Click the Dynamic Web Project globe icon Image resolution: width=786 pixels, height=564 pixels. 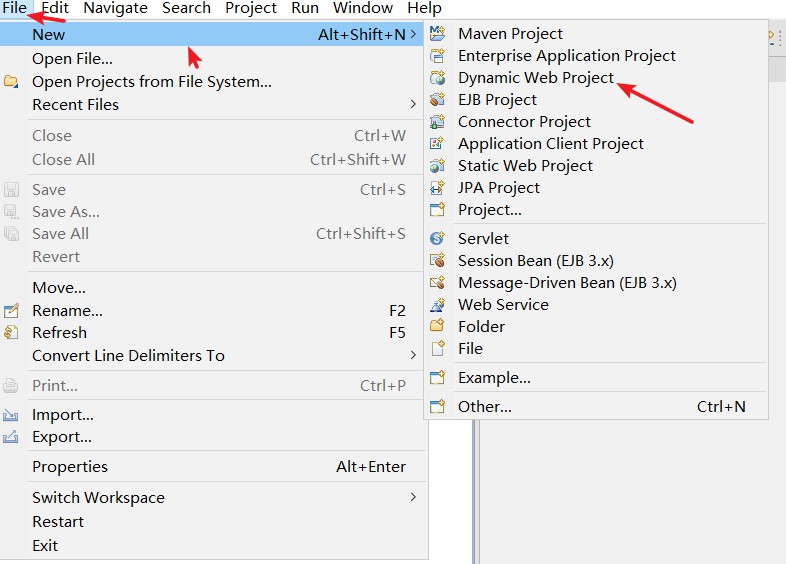(x=437, y=77)
